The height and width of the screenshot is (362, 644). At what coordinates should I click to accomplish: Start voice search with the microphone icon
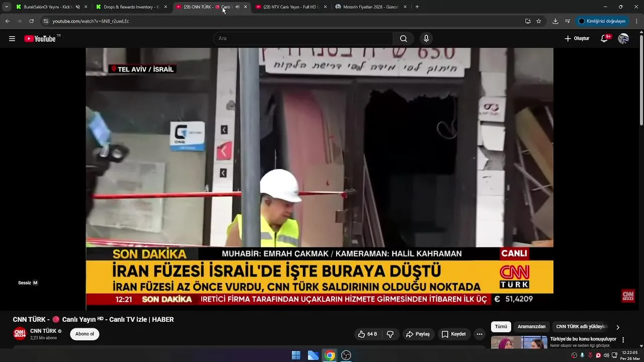click(x=426, y=39)
